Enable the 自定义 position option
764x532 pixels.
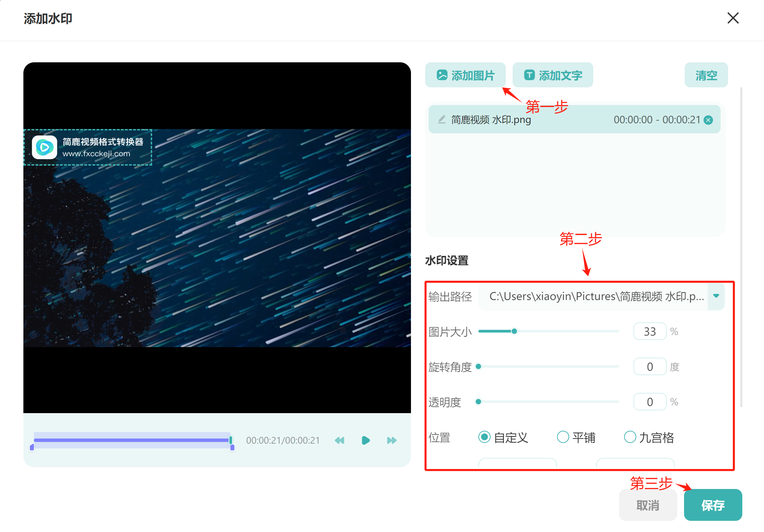484,437
